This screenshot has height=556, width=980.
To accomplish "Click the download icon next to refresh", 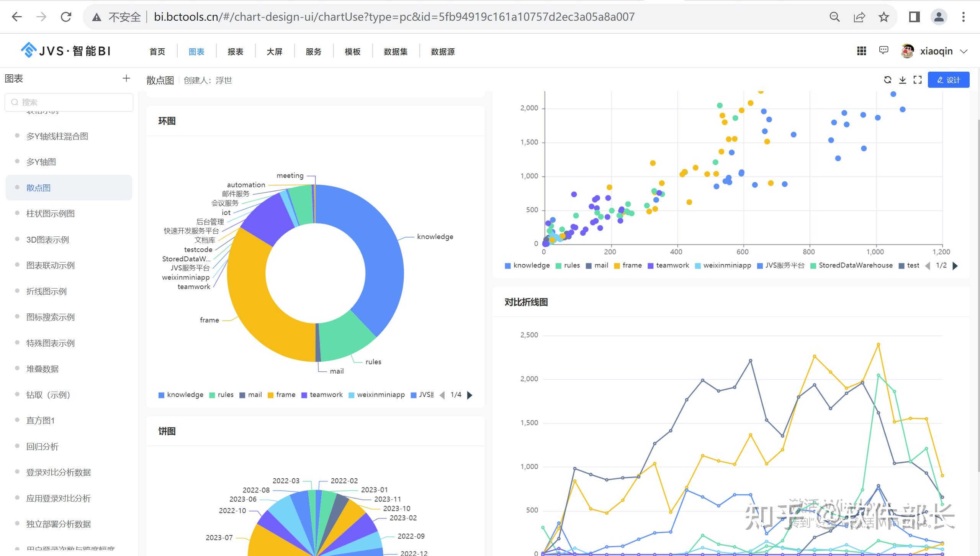I will point(901,80).
